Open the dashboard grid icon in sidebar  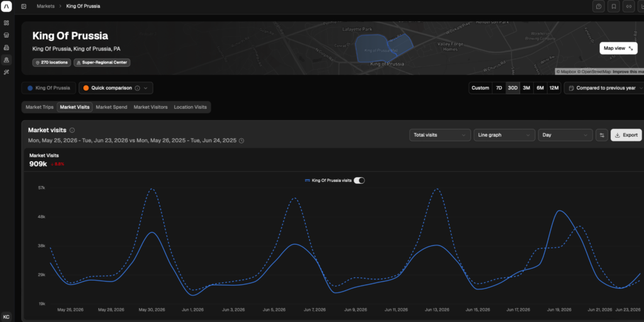(x=6, y=23)
